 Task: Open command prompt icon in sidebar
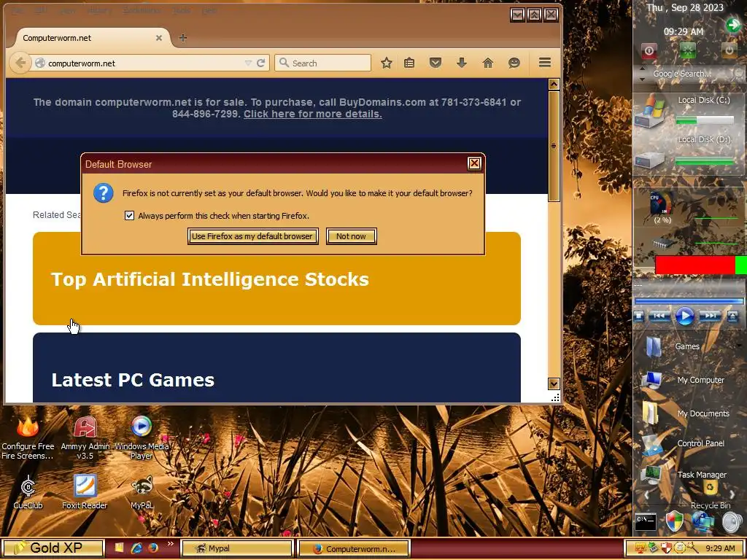click(x=646, y=521)
